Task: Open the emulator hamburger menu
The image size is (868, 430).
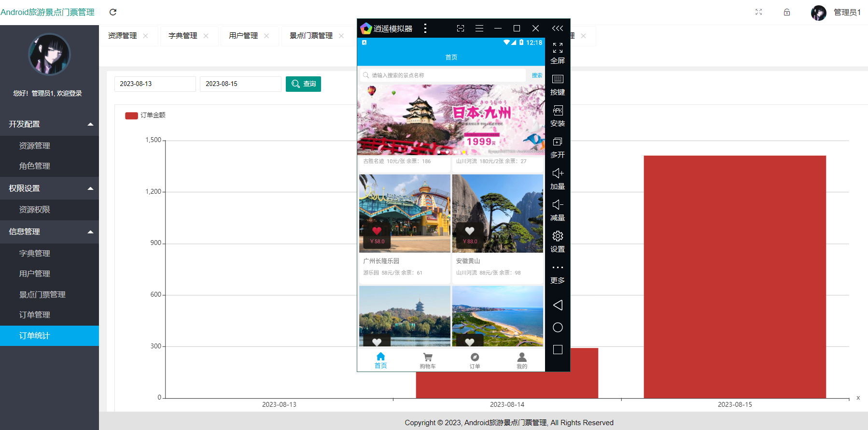Action: click(479, 29)
